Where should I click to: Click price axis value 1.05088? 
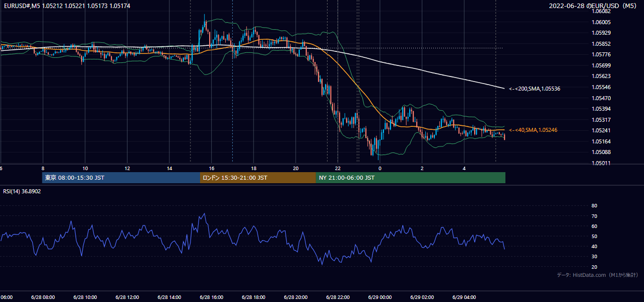click(602, 152)
